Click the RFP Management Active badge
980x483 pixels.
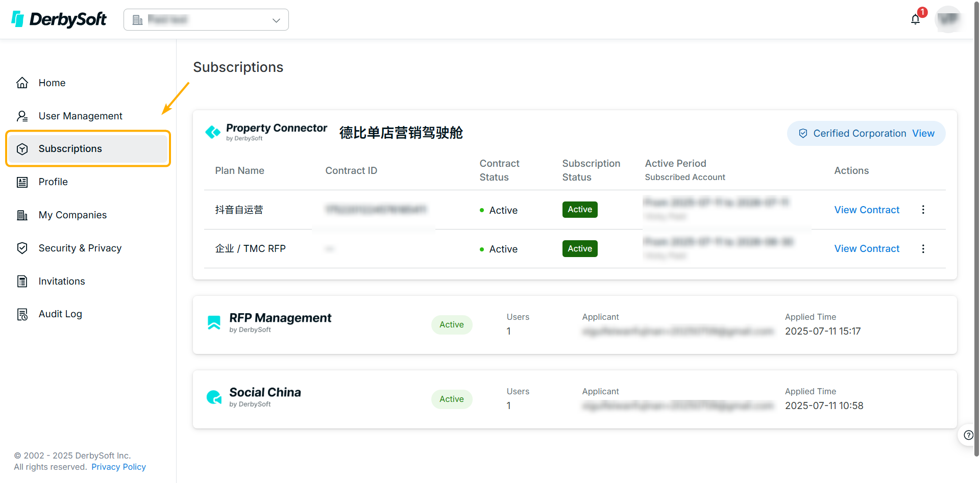(452, 324)
